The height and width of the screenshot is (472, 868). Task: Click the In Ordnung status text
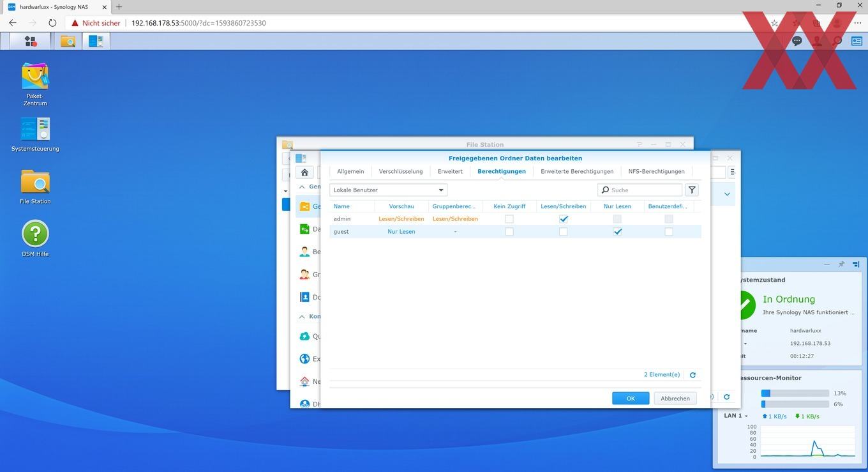tap(789, 299)
